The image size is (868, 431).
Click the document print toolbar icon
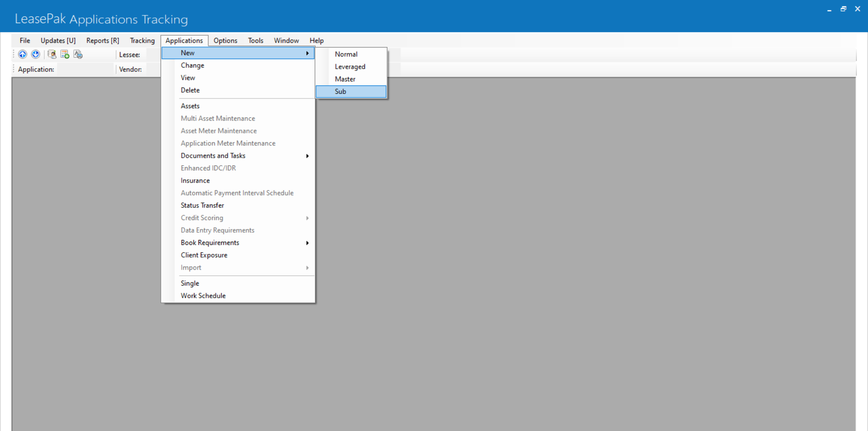tap(78, 54)
